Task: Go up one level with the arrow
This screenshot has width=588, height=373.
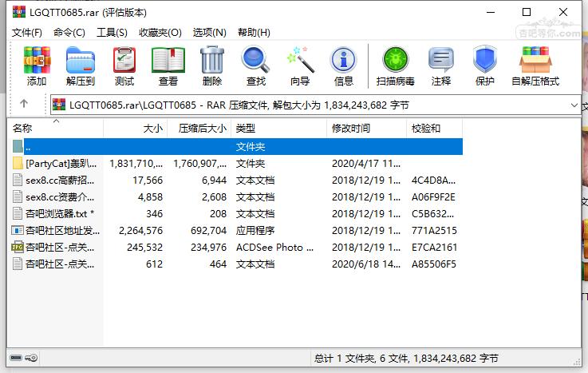Action: [24, 104]
